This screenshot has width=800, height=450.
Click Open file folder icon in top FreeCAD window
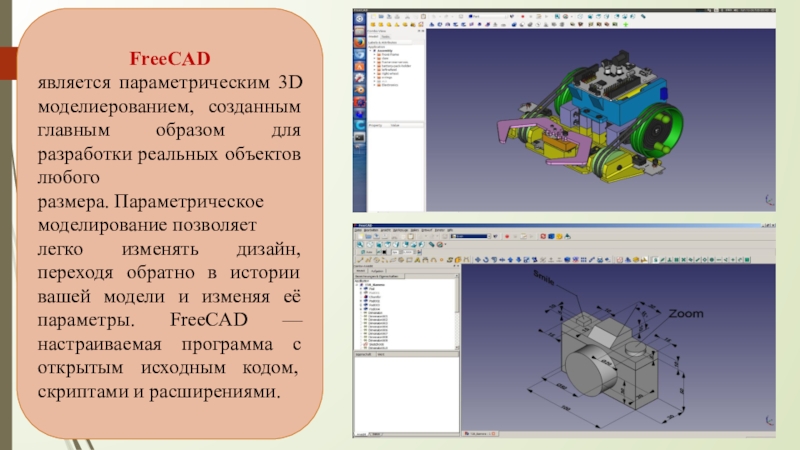tap(381, 16)
